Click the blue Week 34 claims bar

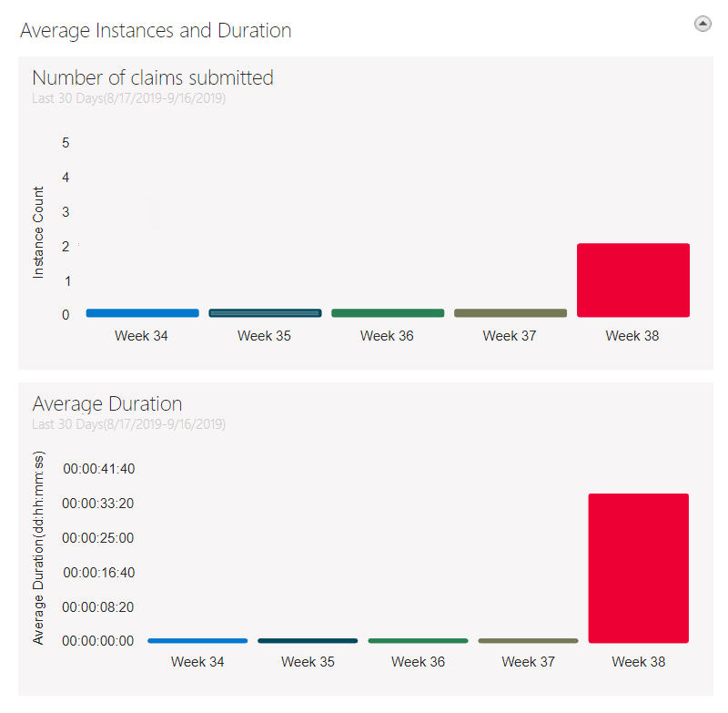pos(142,312)
